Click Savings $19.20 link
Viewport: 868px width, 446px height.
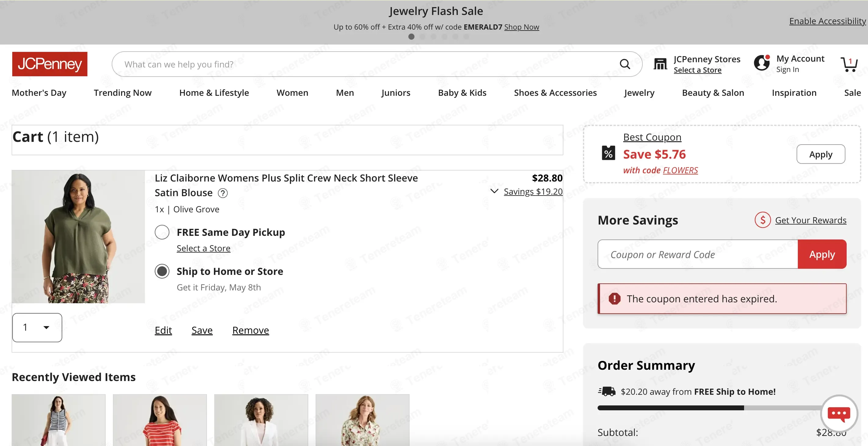533,191
